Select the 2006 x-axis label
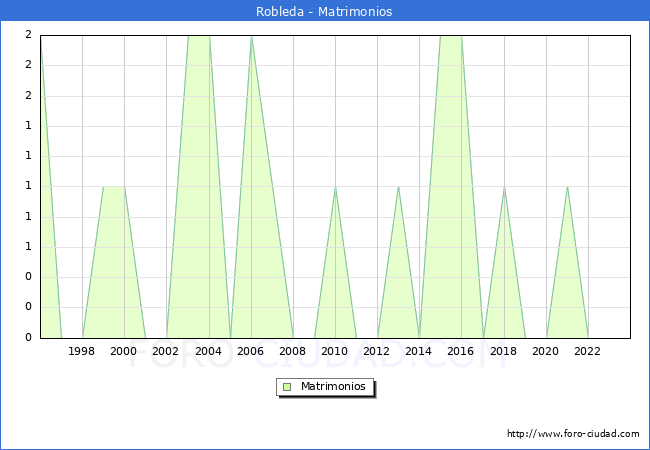The image size is (650, 450). [251, 351]
